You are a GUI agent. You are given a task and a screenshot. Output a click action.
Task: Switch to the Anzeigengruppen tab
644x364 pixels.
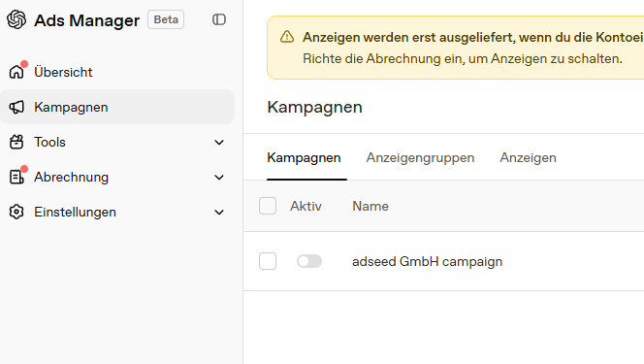click(x=420, y=158)
